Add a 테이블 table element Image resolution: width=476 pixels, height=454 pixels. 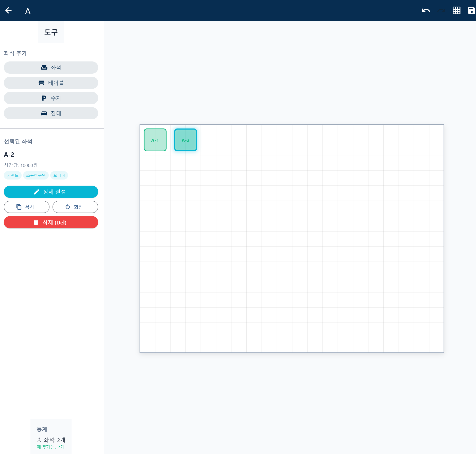click(51, 83)
